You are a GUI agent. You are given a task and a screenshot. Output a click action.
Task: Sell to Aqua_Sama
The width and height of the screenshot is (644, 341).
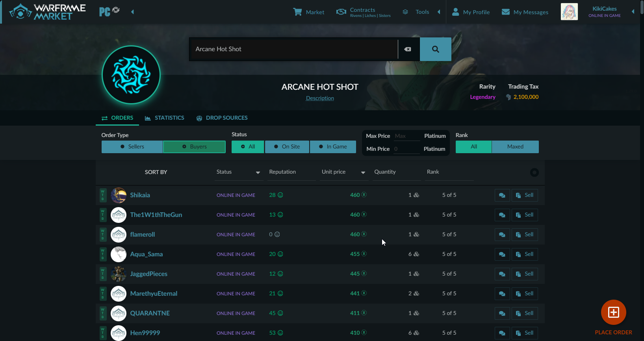[x=525, y=254]
